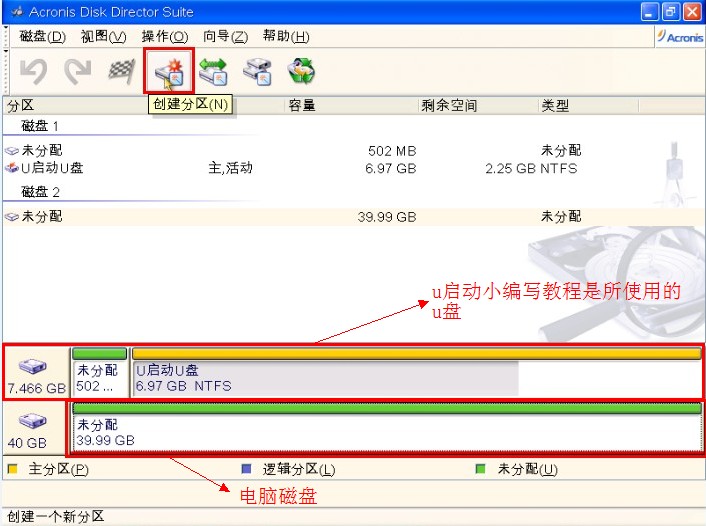
Task: Click the Acronis logo in the menu bar
Action: click(x=680, y=36)
